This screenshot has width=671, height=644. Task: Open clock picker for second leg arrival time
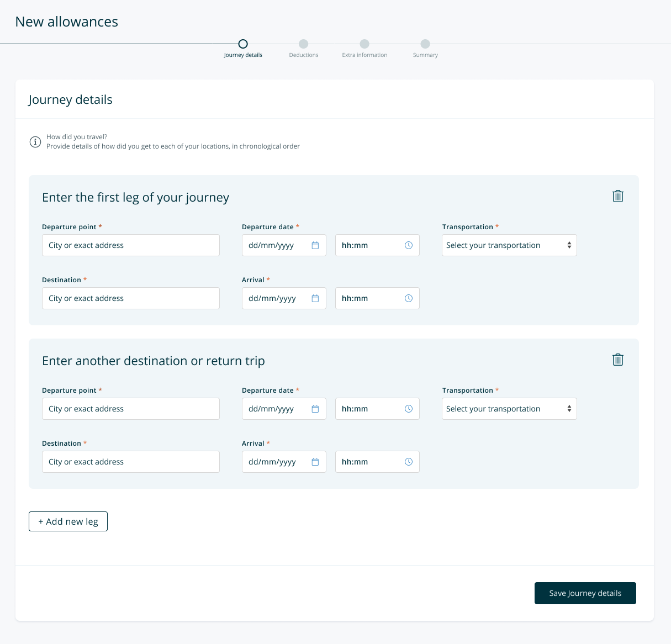409,462
